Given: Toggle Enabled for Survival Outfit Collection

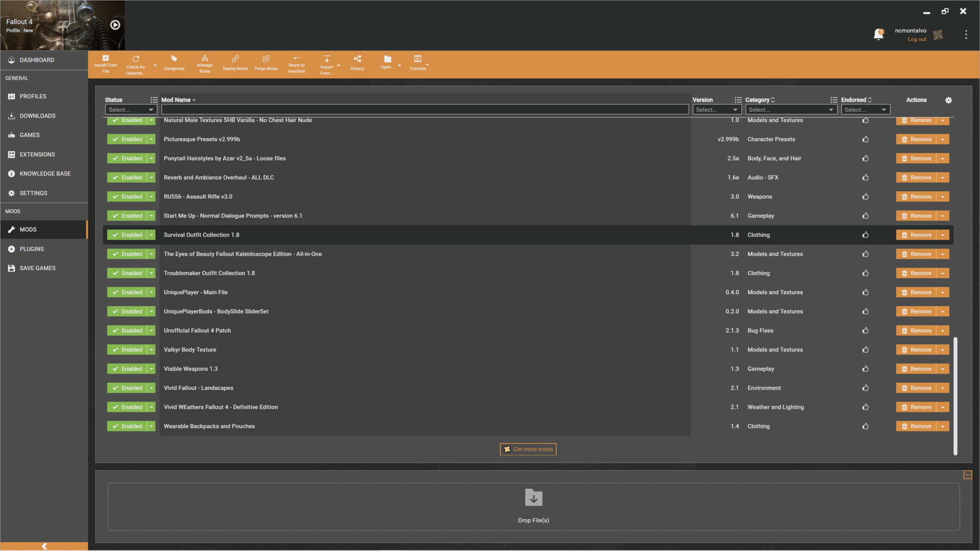Looking at the screenshot, I should point(127,235).
